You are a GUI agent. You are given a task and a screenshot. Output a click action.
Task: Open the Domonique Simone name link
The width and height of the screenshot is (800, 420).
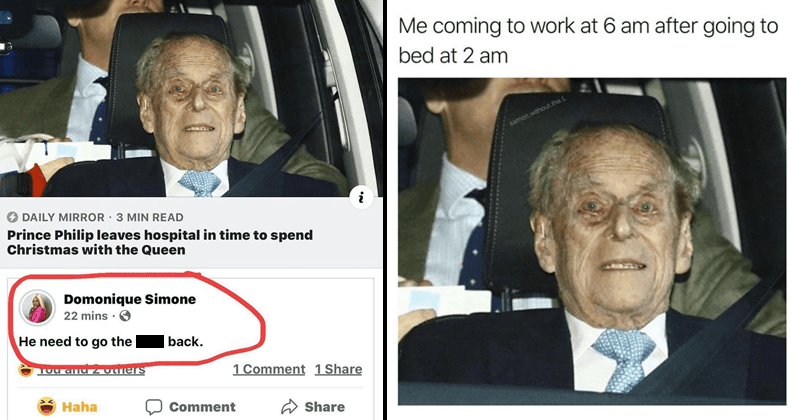coord(130,299)
